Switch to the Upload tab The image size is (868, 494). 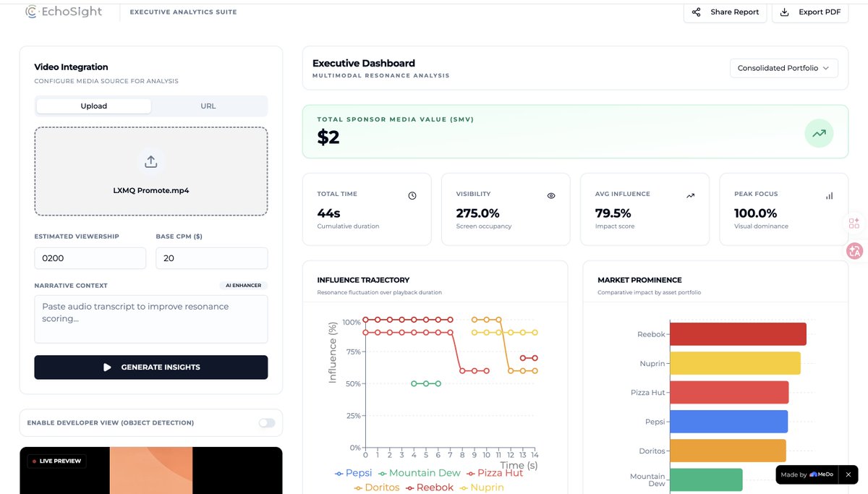click(94, 106)
